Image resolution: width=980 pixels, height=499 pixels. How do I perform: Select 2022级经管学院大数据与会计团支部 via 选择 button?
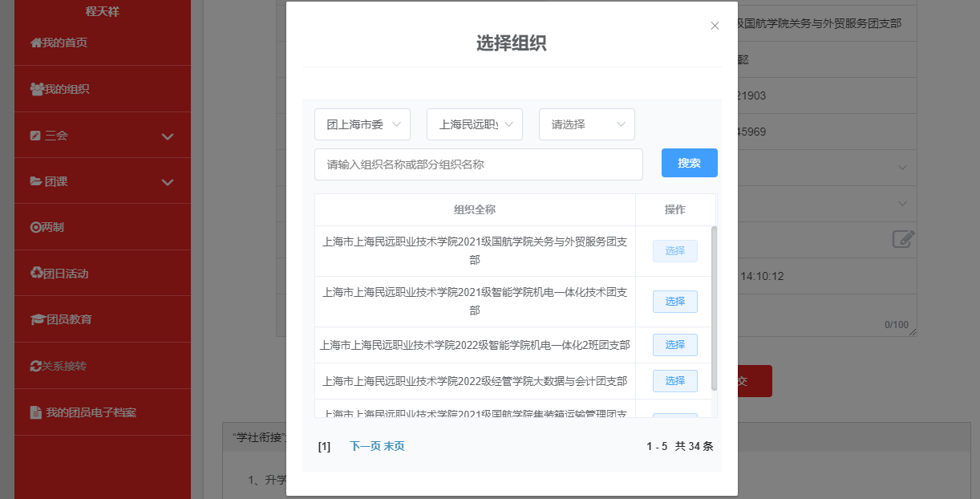point(674,381)
